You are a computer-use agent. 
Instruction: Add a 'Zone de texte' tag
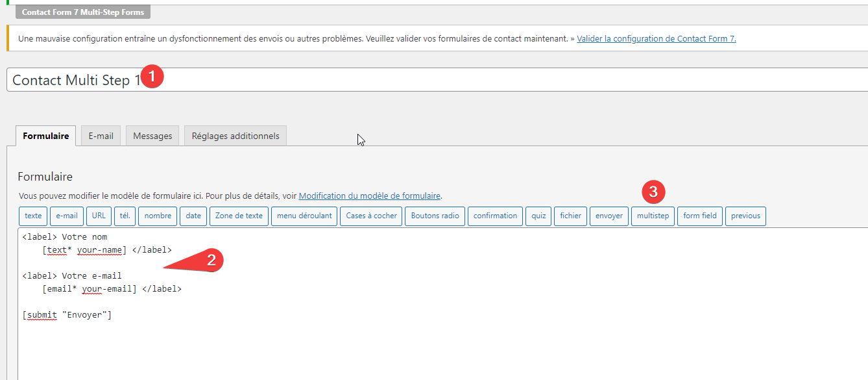[239, 216]
